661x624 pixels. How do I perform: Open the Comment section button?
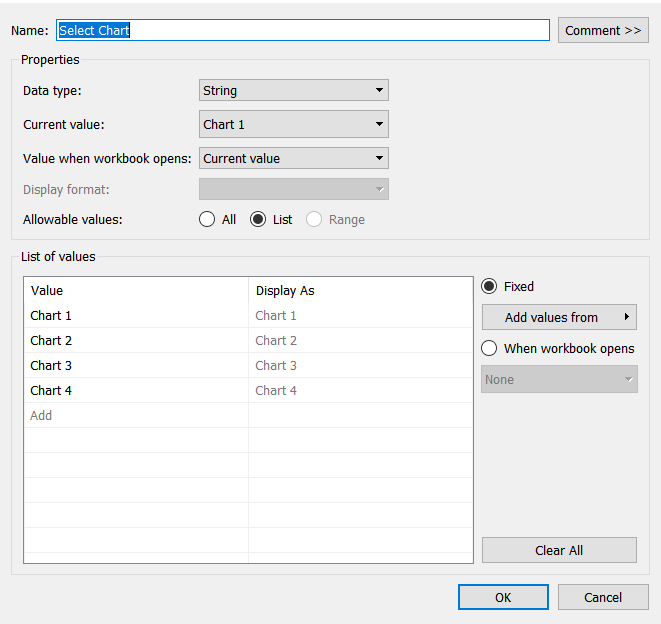tap(603, 30)
